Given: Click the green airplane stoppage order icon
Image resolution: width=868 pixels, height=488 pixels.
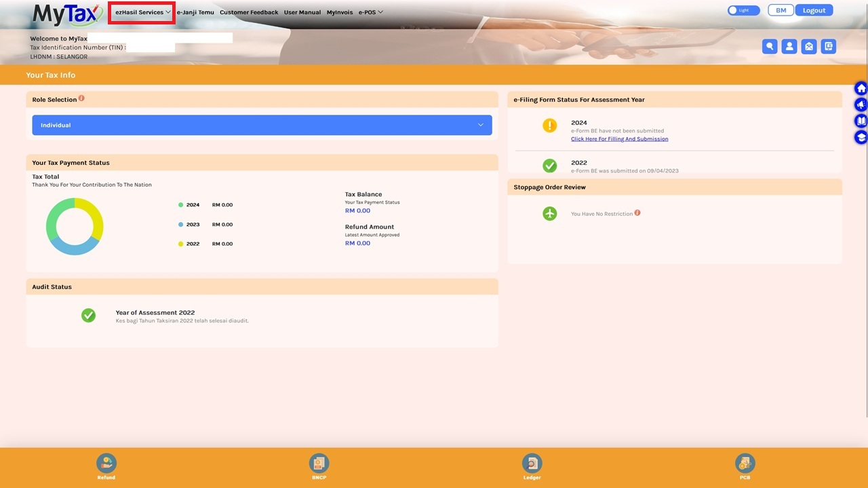Looking at the screenshot, I should (550, 214).
